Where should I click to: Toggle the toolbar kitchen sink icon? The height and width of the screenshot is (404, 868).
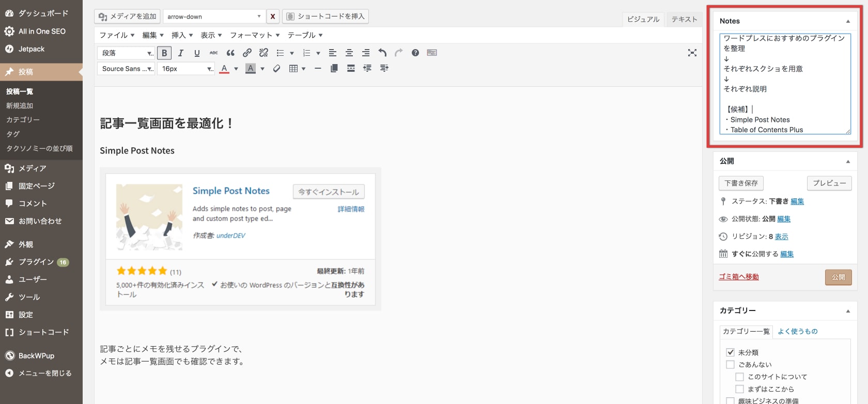[x=432, y=53]
